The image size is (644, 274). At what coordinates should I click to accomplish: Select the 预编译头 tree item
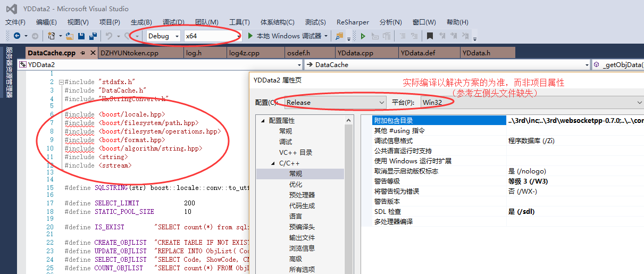[x=302, y=227]
